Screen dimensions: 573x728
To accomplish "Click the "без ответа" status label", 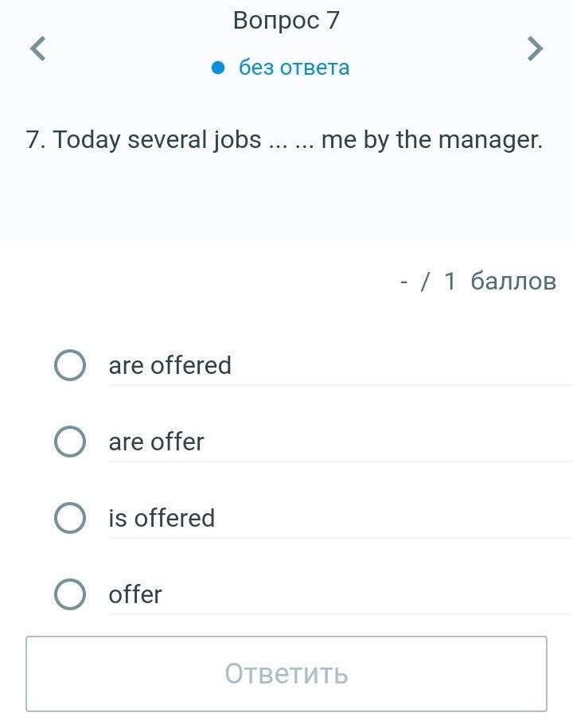I will pos(294,68).
